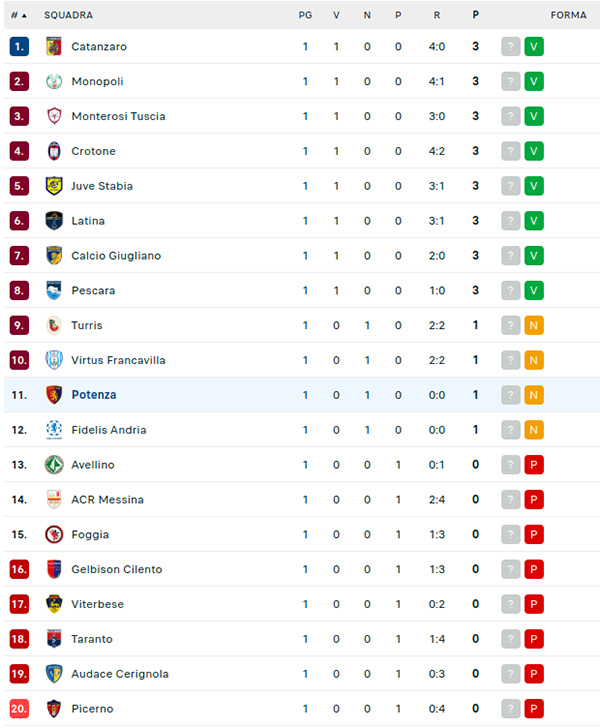
Task: Click the Avellino team badge
Action: pos(54,465)
